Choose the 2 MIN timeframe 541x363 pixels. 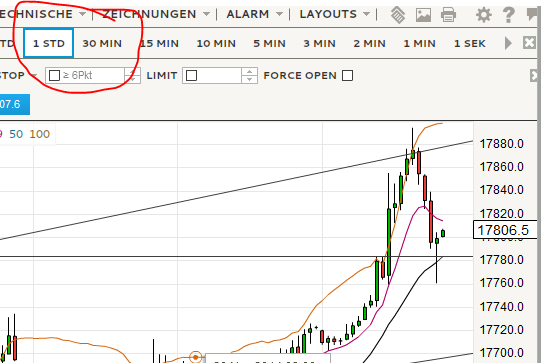pos(369,43)
